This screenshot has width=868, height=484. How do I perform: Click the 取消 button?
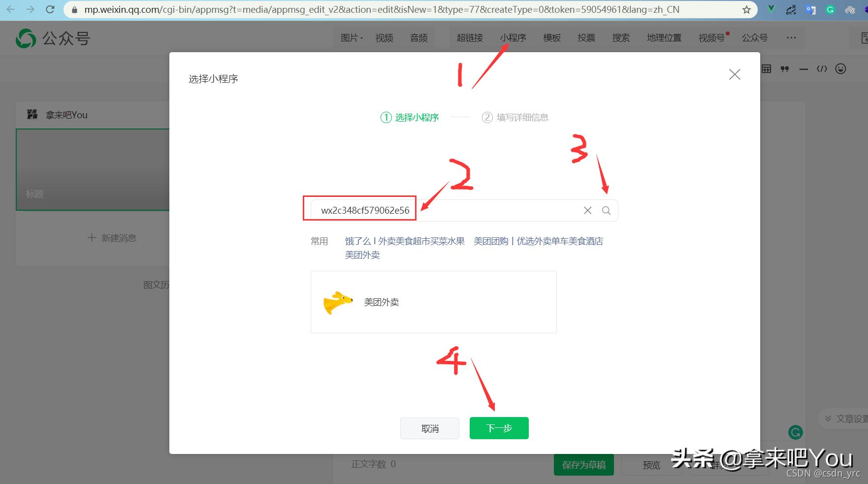pos(429,428)
